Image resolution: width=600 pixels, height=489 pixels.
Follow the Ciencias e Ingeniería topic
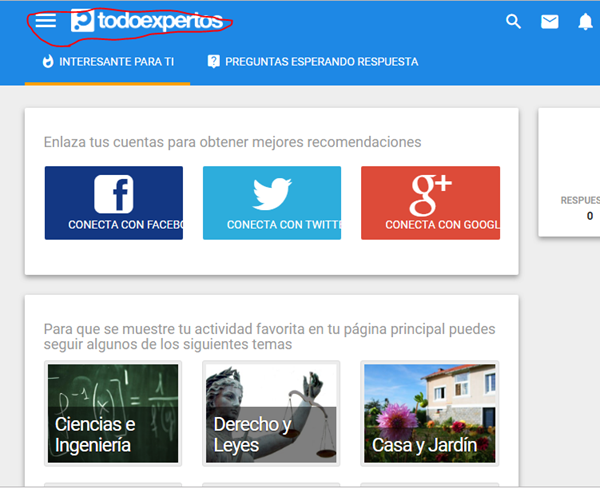point(113,413)
